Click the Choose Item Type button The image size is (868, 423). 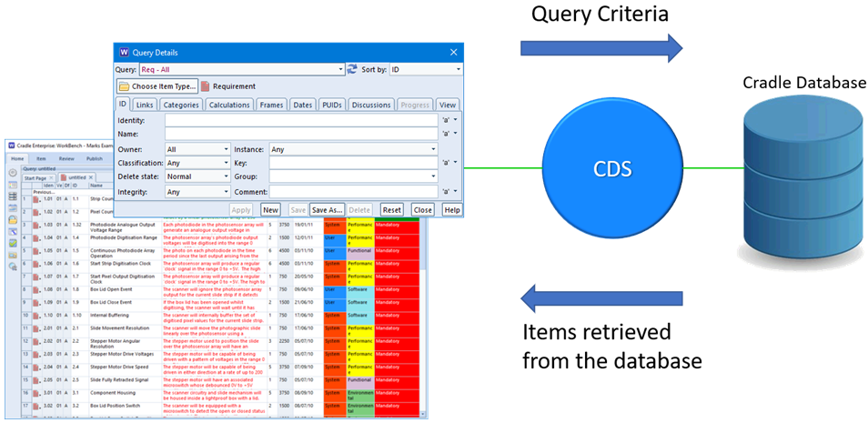coord(157,86)
